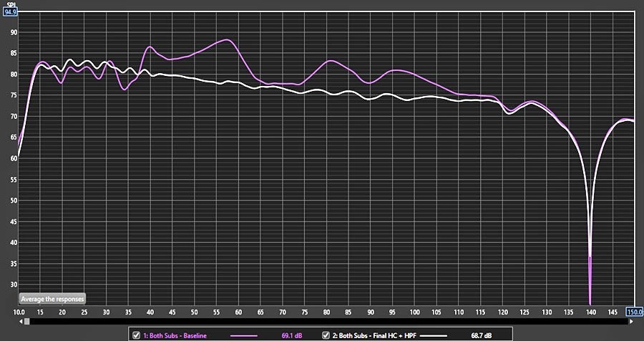Click the Both Subs - Final HC + HPF label
The height and width of the screenshot is (341, 644).
pos(374,335)
